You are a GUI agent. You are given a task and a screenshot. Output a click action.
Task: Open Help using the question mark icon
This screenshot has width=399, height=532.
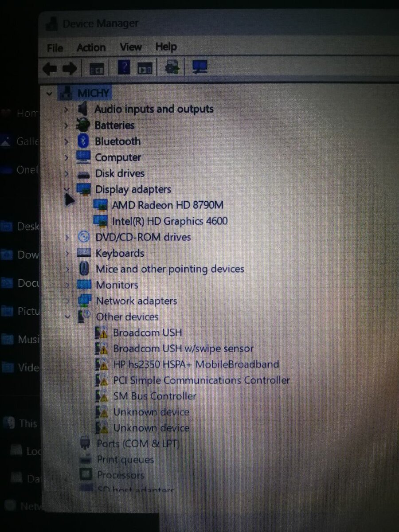123,66
